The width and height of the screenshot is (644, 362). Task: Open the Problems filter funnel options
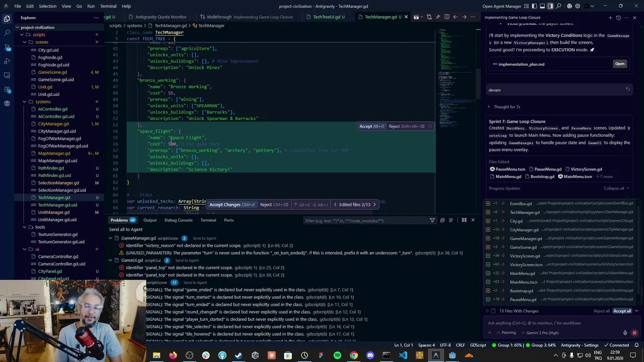click(432, 220)
